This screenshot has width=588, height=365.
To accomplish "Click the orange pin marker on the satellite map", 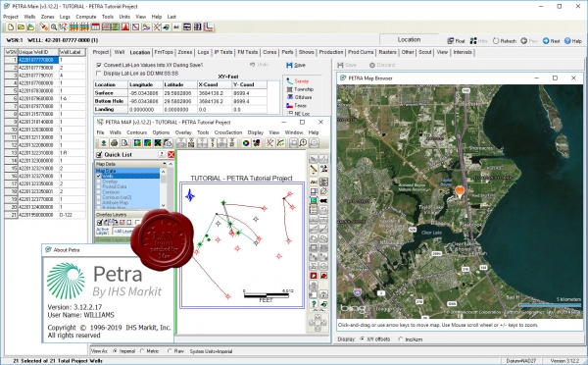I will (x=460, y=191).
